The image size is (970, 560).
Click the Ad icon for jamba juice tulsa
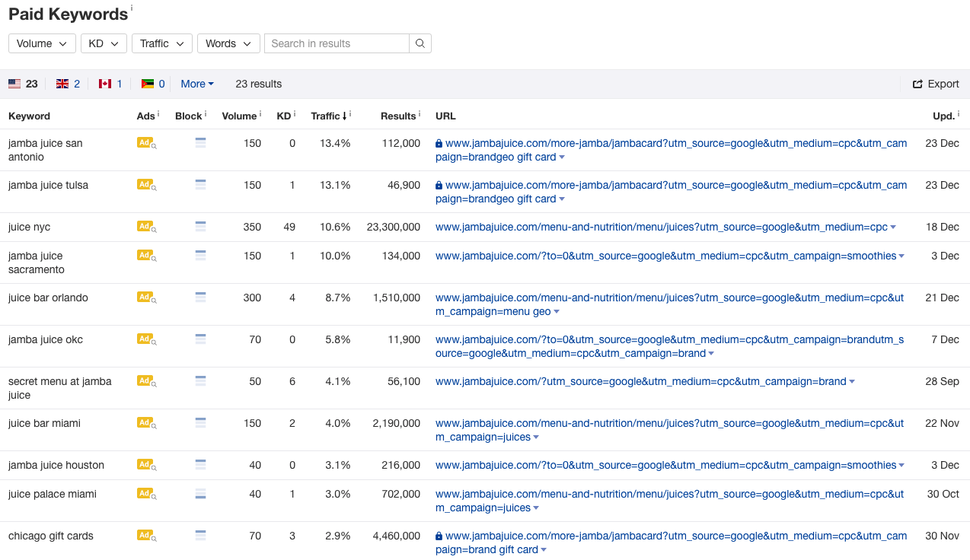146,185
